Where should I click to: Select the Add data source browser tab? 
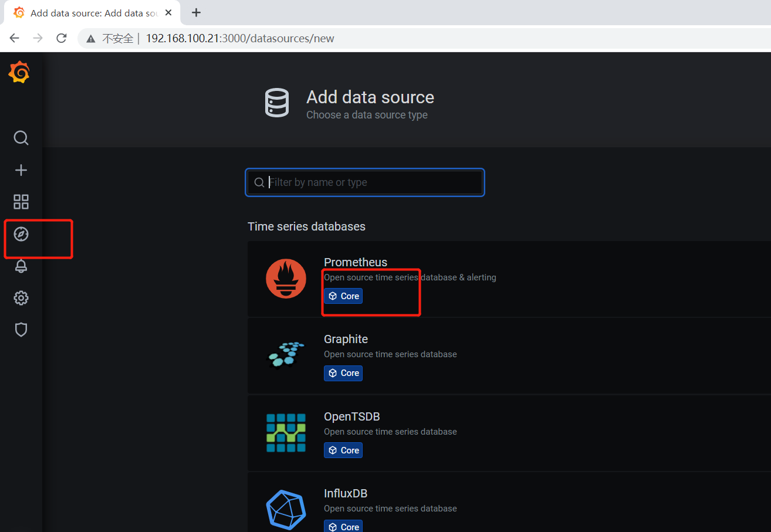tap(92, 13)
